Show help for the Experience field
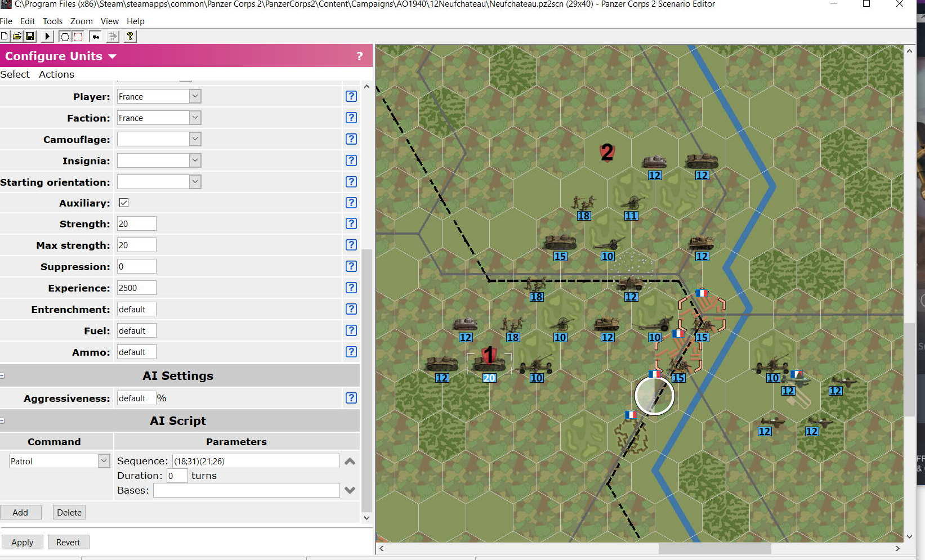The width and height of the screenshot is (925, 560). coord(351,288)
